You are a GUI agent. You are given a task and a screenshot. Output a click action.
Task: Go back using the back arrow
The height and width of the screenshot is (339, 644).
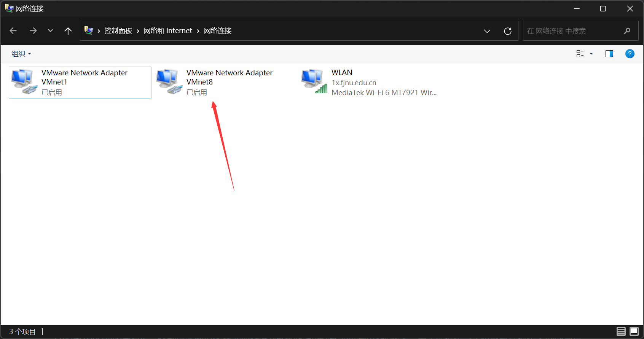pyautogui.click(x=13, y=31)
